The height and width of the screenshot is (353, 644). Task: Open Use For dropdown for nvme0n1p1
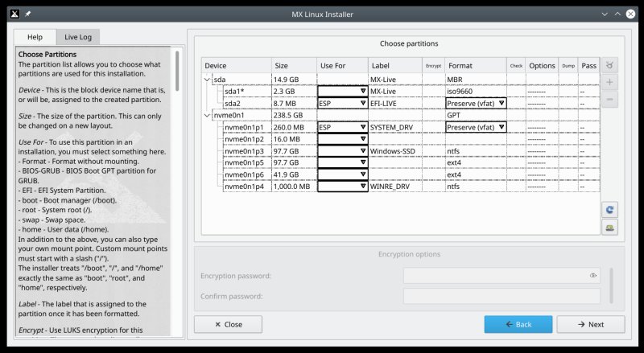pos(343,127)
